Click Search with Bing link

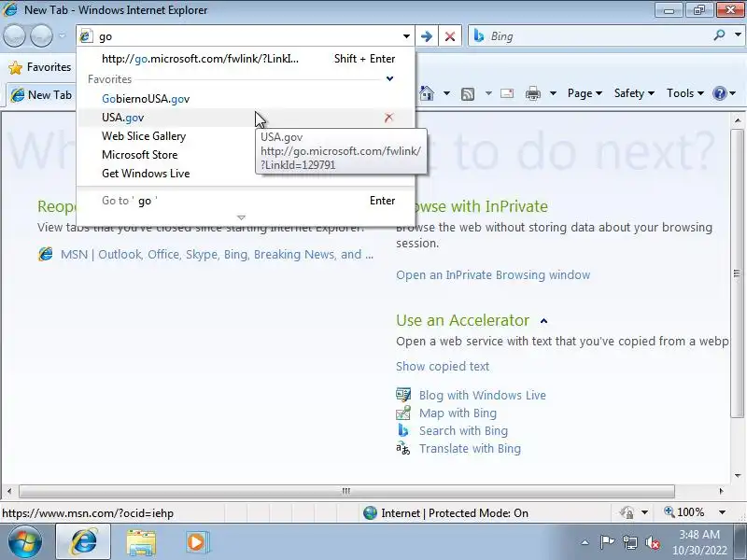(463, 430)
